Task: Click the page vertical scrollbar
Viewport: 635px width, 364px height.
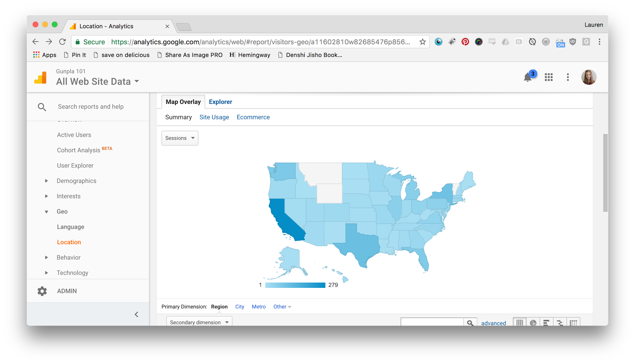Action: 605,173
